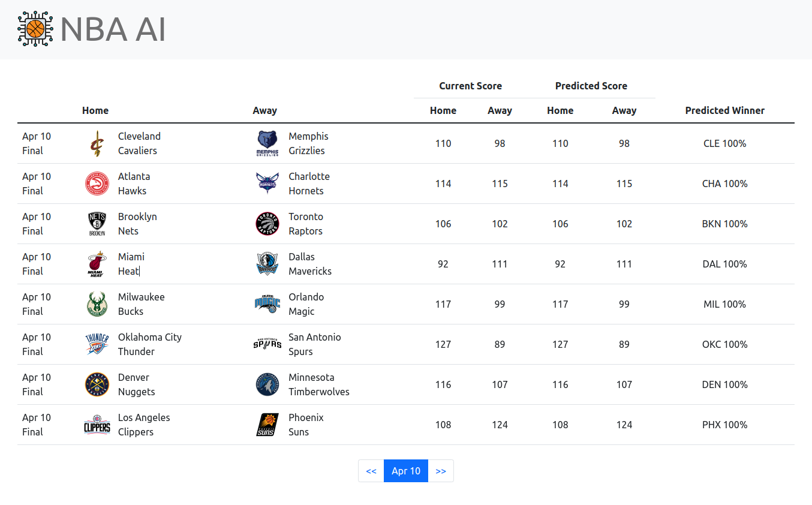This screenshot has height=505, width=812.
Task: Click the Milwaukee Bucks team logo
Action: 97,304
